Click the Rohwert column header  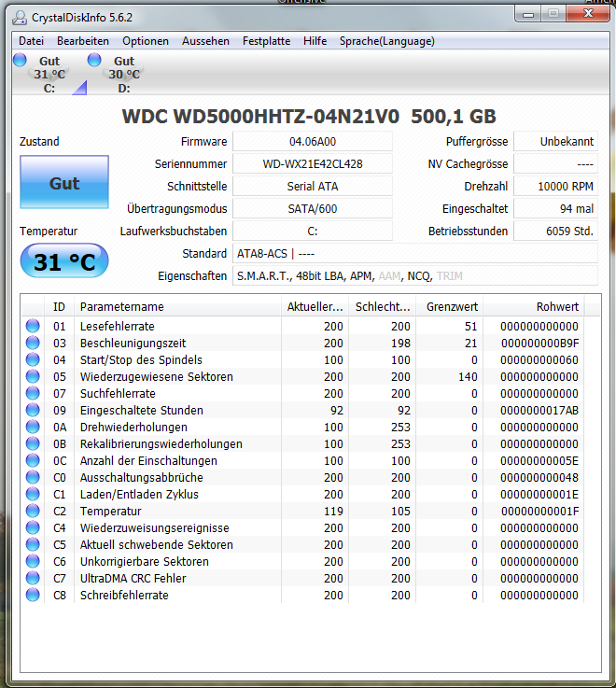click(x=534, y=307)
